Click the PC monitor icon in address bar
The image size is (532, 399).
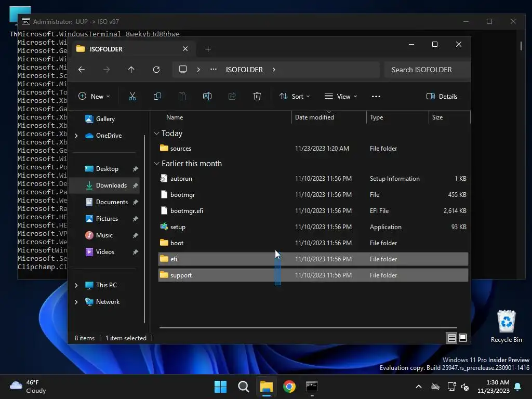tap(183, 70)
